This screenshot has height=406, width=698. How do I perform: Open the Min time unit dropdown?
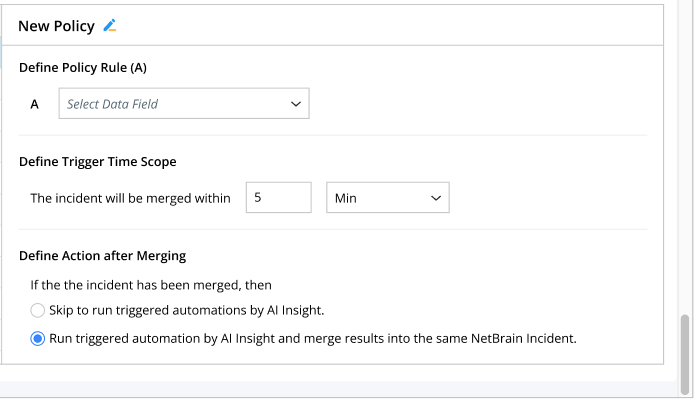388,198
